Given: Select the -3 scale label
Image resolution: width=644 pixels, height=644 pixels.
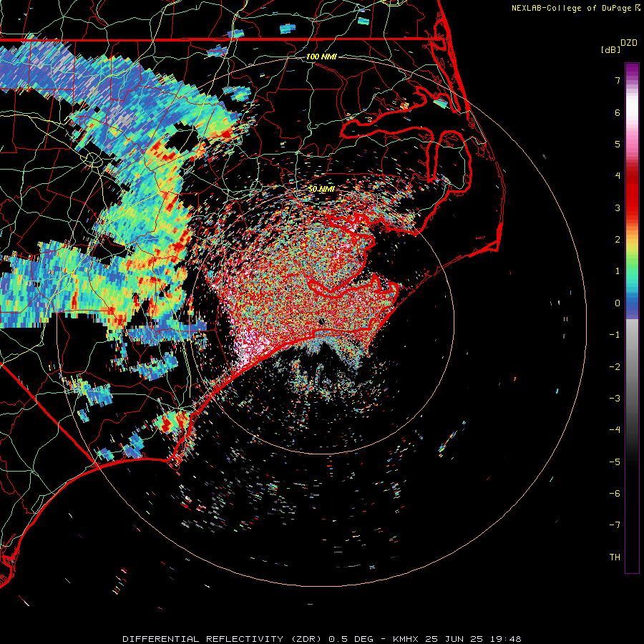Looking at the screenshot, I should coord(615,399).
